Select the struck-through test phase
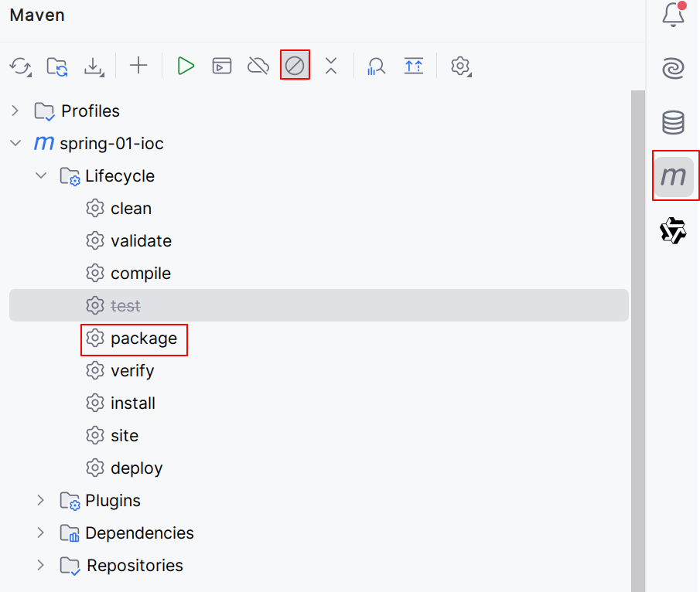700x592 pixels. tap(319, 305)
